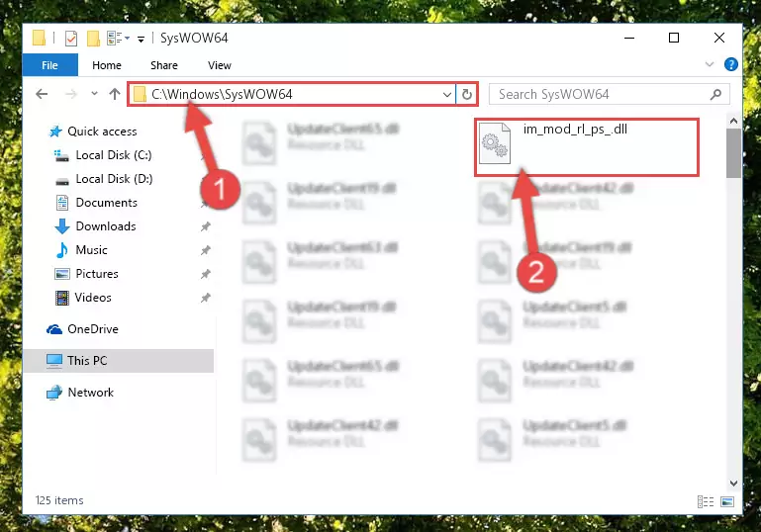This screenshot has width=761, height=532.
Task: Click the Downloads blue arrow icon
Action: [62, 226]
